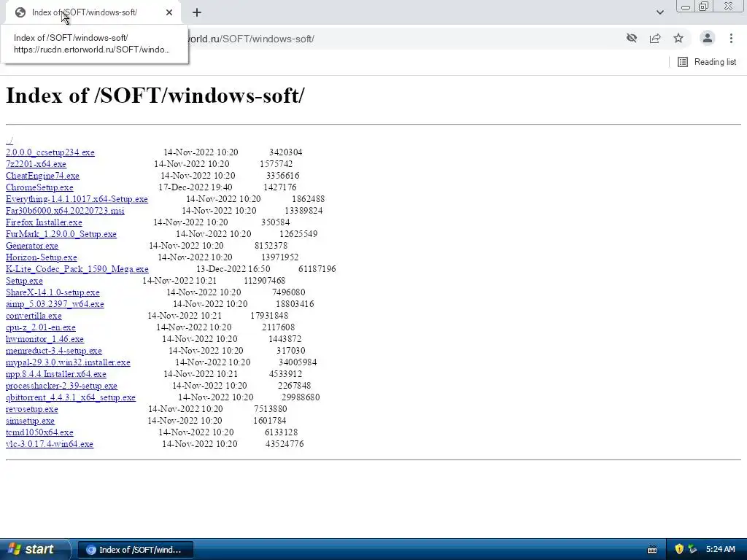Download 7z2201-x64.exe

(36, 164)
